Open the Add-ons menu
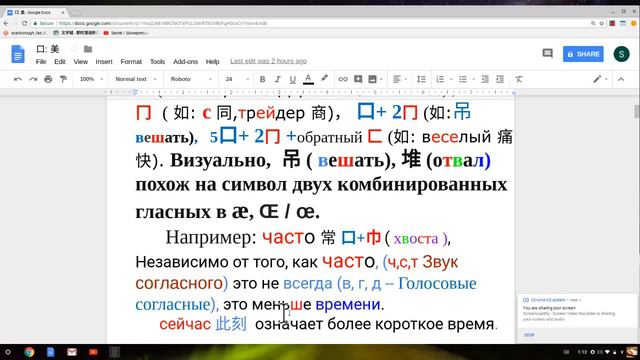The height and width of the screenshot is (360, 640). coord(185,62)
